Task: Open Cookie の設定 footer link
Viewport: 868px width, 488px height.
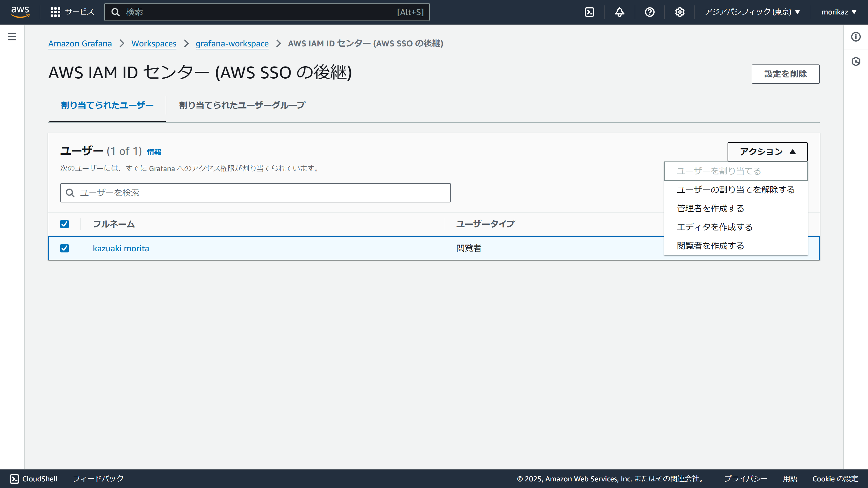Action: 835,479
